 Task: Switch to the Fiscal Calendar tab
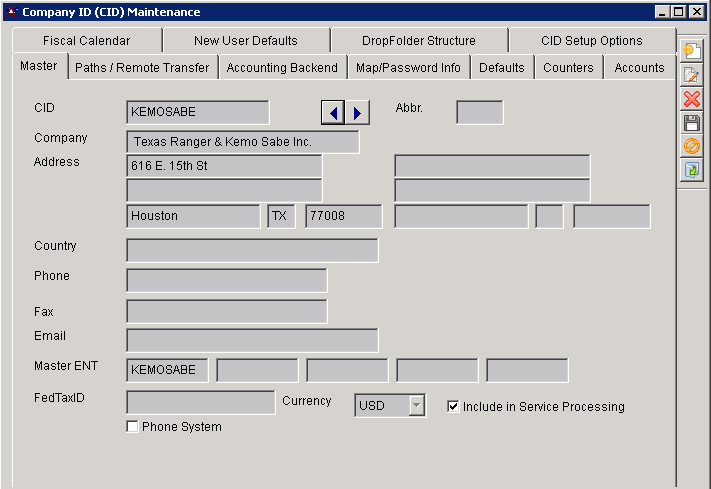click(87, 41)
